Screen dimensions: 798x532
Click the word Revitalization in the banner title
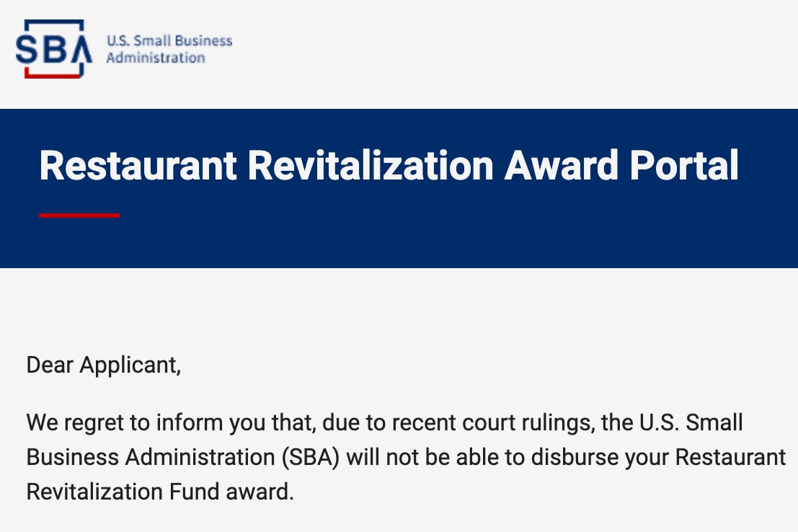371,165
